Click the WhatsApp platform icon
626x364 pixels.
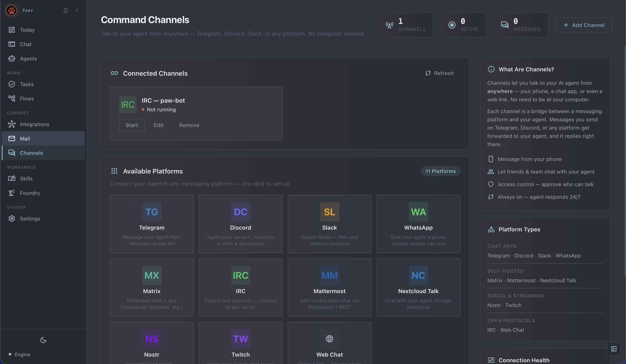pyautogui.click(x=418, y=211)
